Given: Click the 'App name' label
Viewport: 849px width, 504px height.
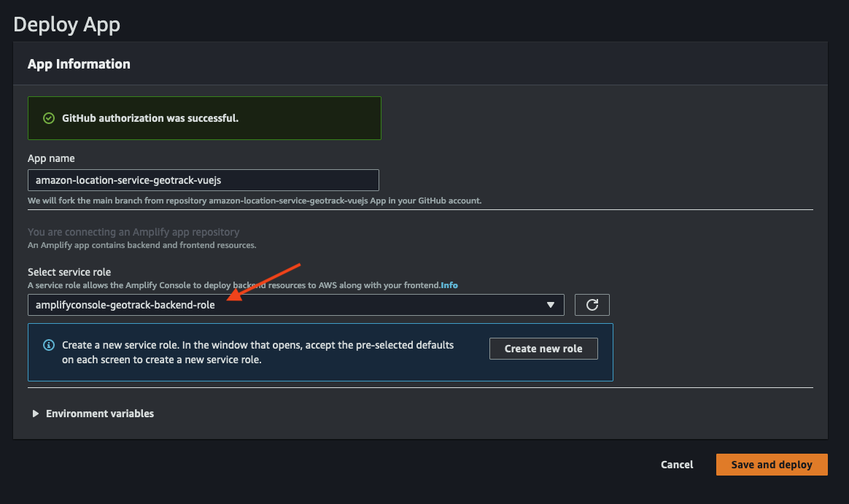Looking at the screenshot, I should pos(52,158).
